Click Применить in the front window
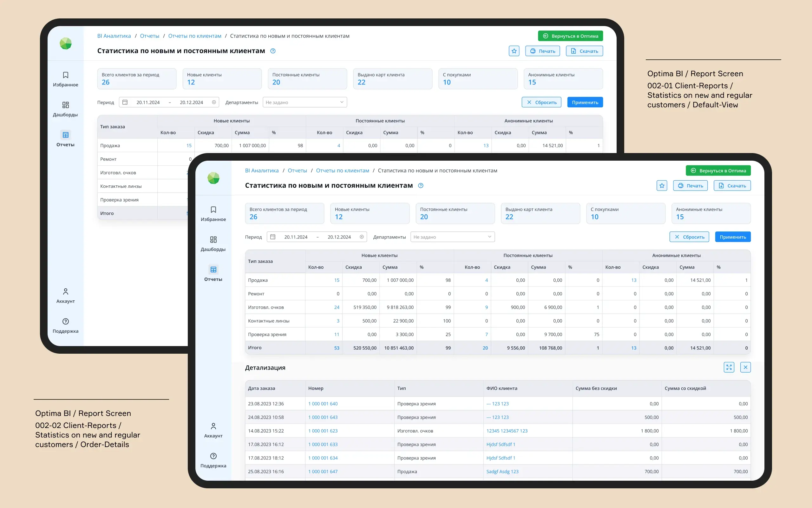This screenshot has height=508, width=812. click(733, 237)
